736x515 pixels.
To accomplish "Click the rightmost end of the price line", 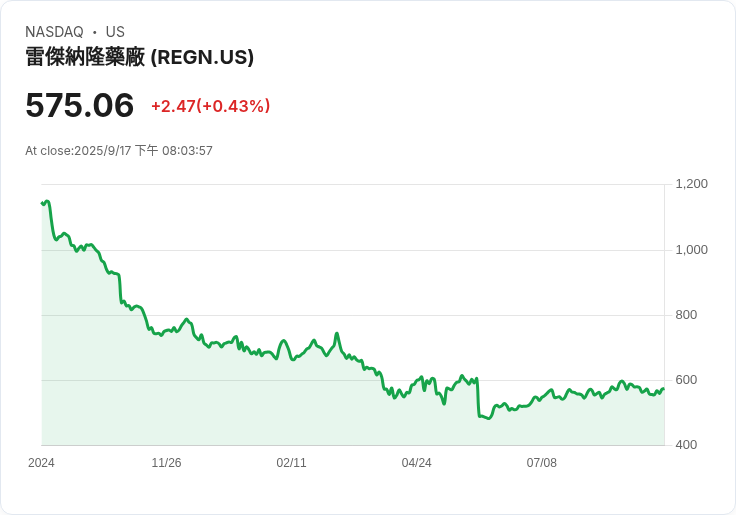I will (x=663, y=389).
